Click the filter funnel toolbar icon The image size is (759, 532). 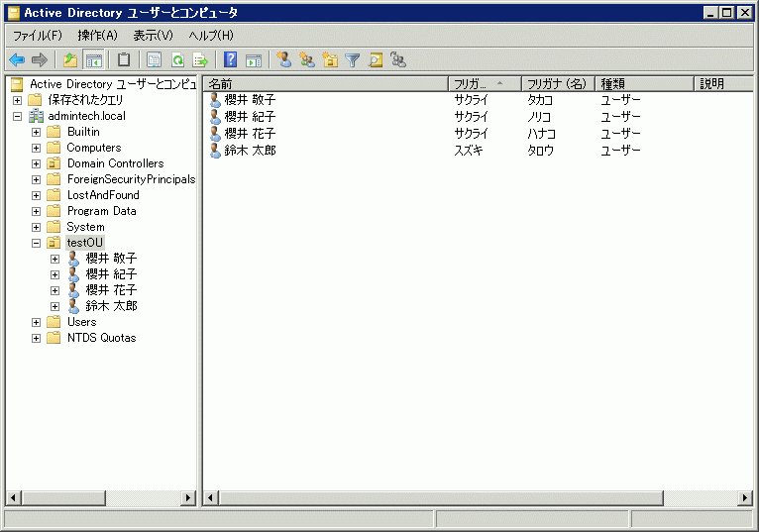click(353, 60)
